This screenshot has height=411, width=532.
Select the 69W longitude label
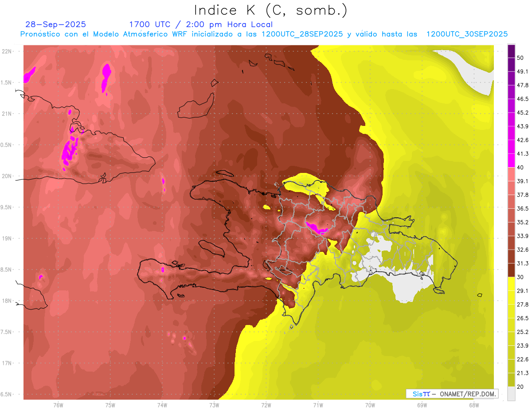point(422,405)
